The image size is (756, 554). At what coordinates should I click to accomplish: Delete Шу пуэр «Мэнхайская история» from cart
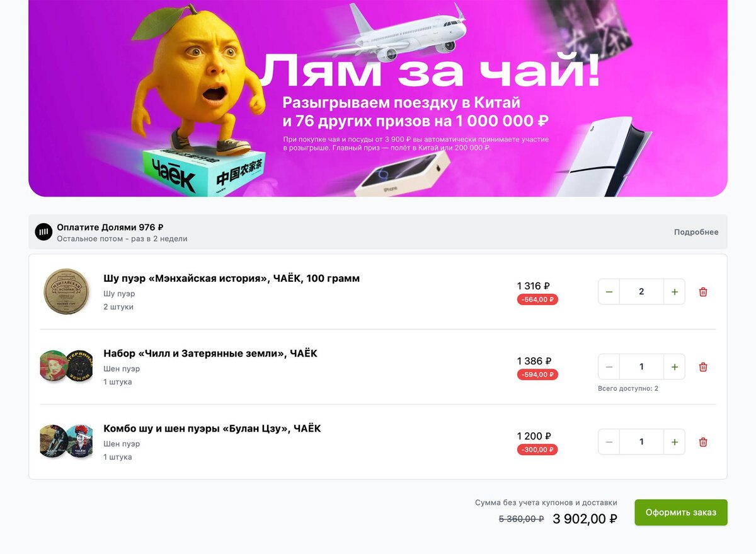click(703, 292)
